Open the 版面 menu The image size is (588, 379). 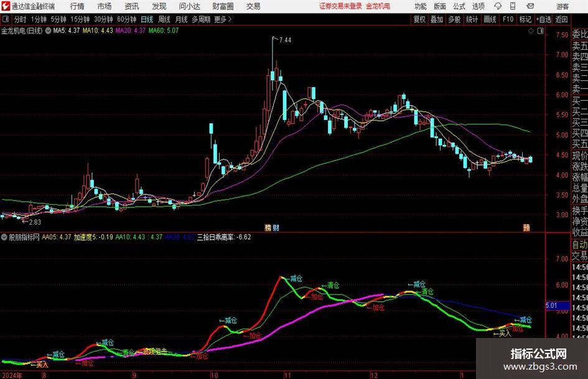(x=439, y=6)
